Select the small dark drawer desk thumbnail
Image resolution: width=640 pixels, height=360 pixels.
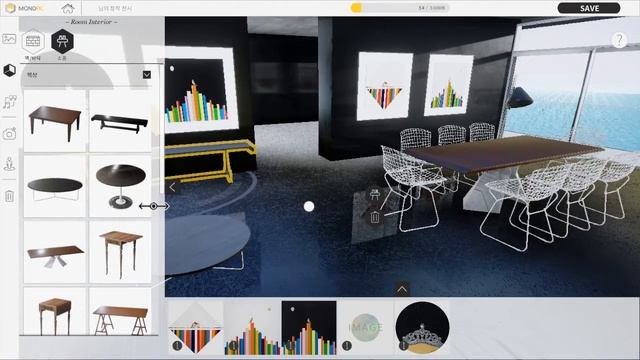[55, 311]
